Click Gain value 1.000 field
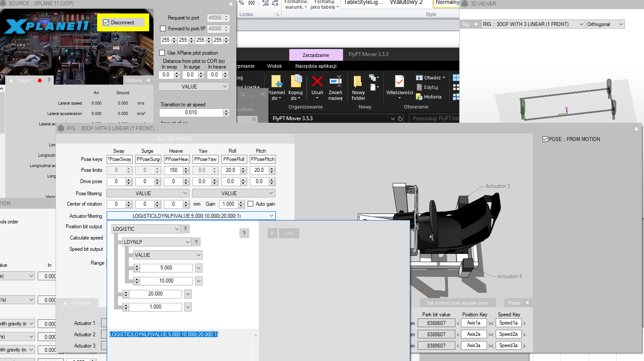This screenshot has width=644, height=361. click(229, 204)
